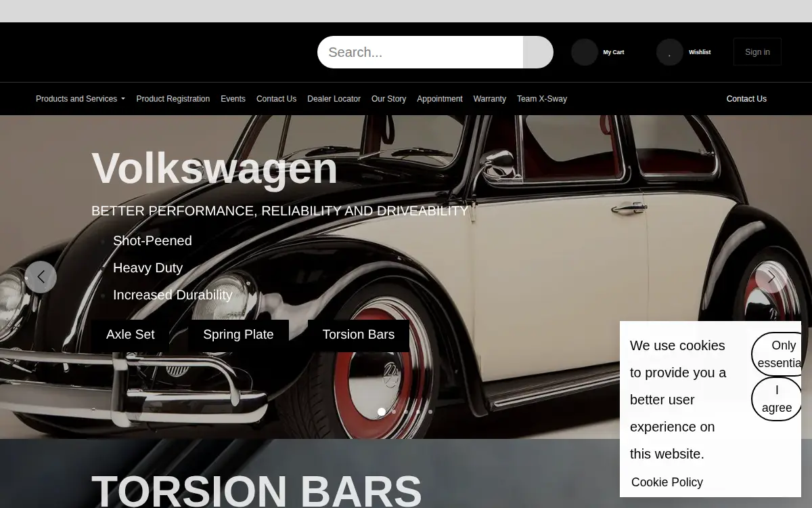This screenshot has width=812, height=508.
Task: Advance to the next carousel slide arrow
Action: 771,277
